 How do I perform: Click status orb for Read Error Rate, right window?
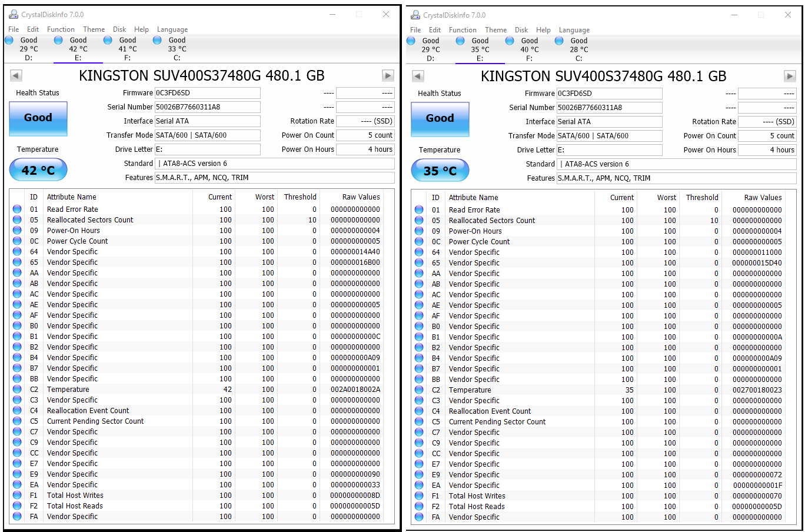419,210
